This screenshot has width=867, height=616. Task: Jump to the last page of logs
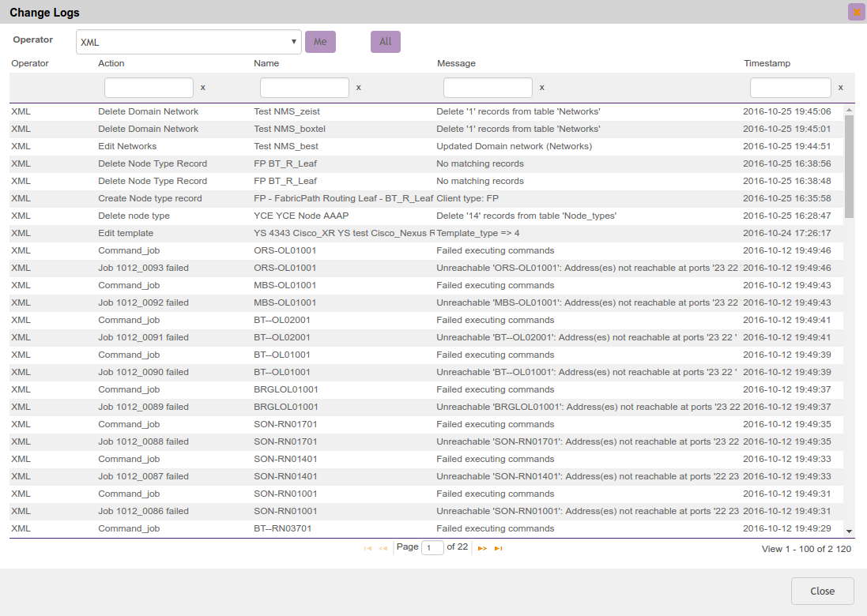point(498,548)
